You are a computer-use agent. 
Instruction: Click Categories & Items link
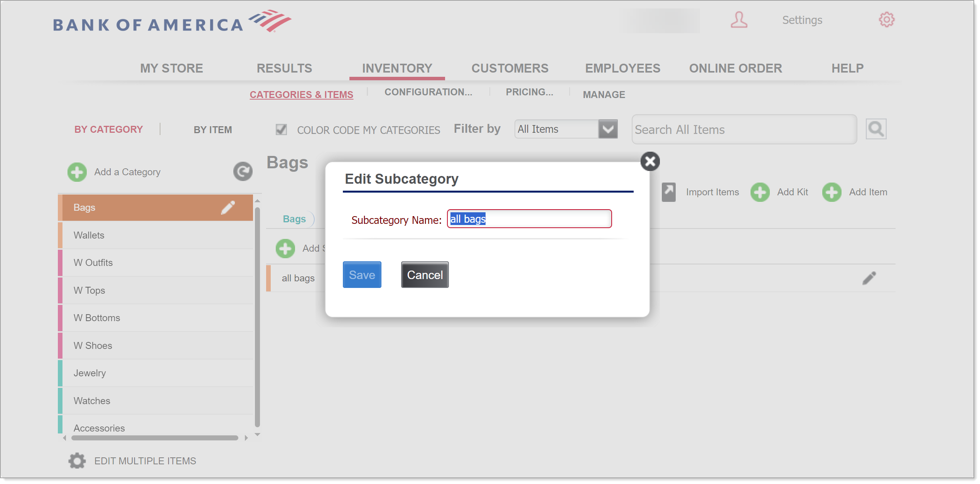[301, 95]
